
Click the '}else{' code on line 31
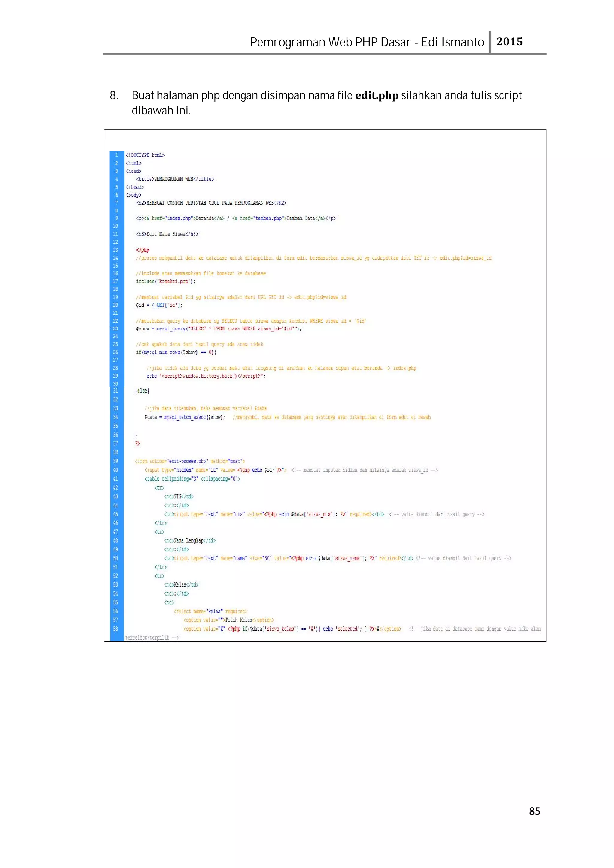click(x=142, y=391)
